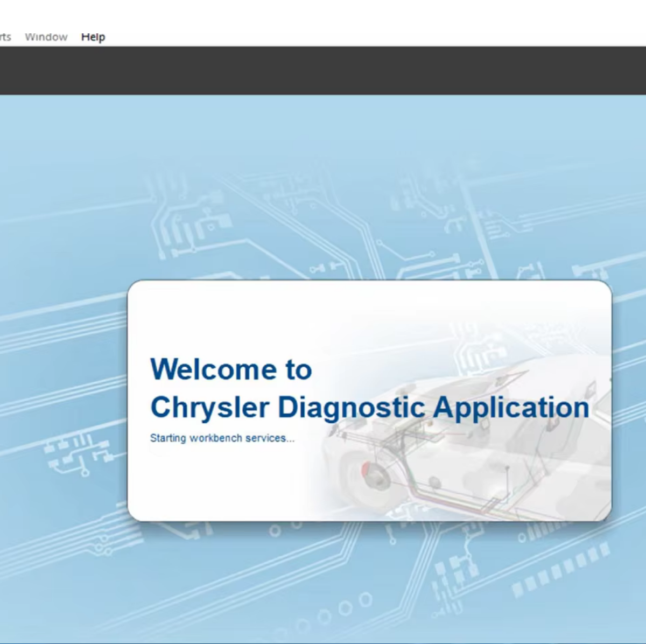Click the loading message ellipsis
Viewport: 646px width, 644px height.
(x=291, y=440)
